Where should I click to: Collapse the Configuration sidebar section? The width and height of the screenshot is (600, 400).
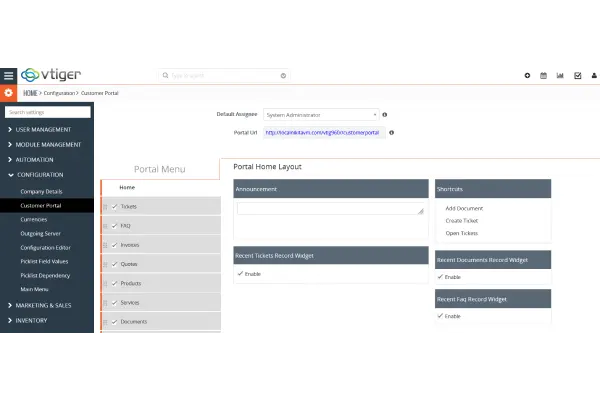point(40,175)
